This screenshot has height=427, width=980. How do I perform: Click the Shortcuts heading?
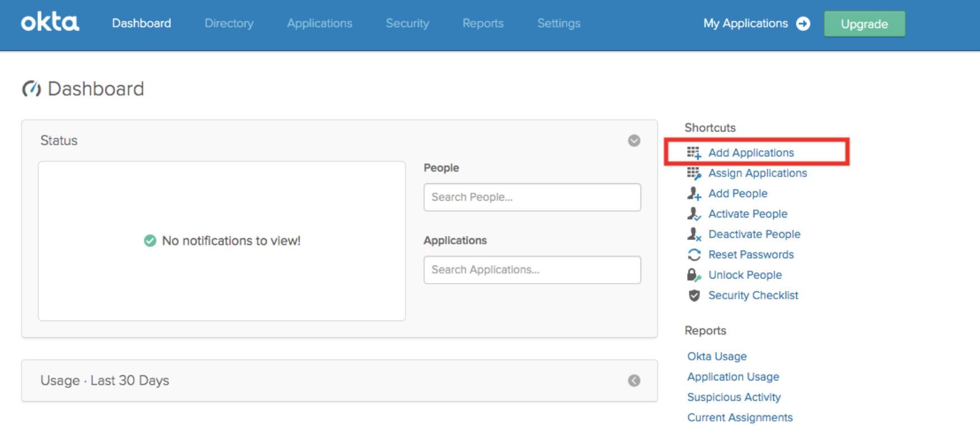pyautogui.click(x=710, y=128)
